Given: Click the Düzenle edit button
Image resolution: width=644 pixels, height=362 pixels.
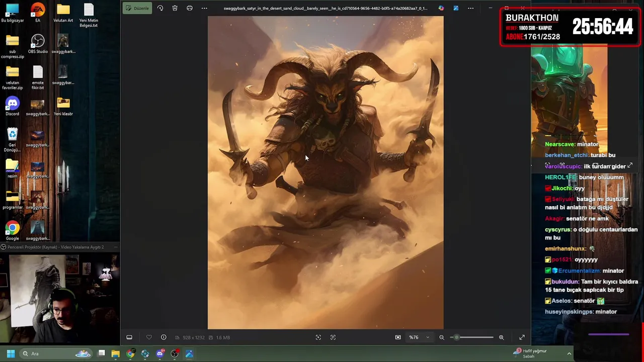Looking at the screenshot, I should tap(137, 8).
